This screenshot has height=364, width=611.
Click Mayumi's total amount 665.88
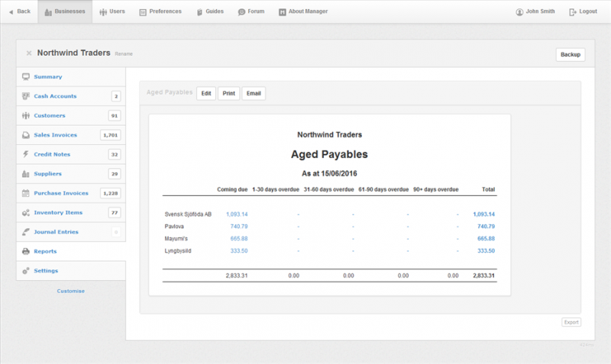click(486, 239)
